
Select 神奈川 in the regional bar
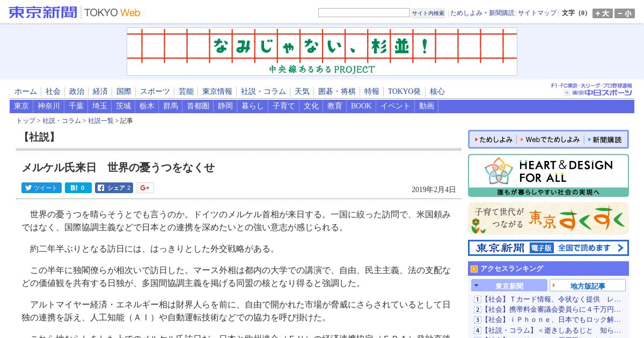[49, 106]
